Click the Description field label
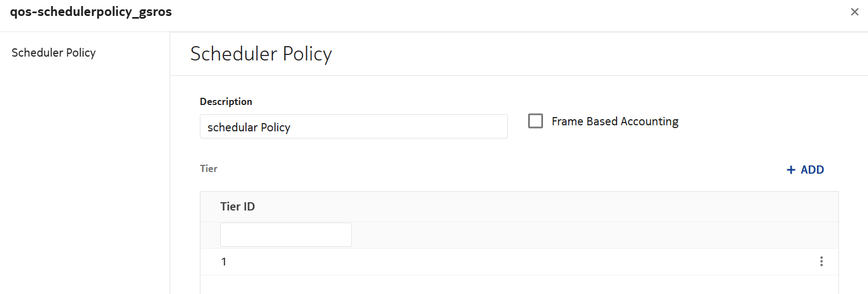This screenshot has height=294, width=868. tap(226, 102)
